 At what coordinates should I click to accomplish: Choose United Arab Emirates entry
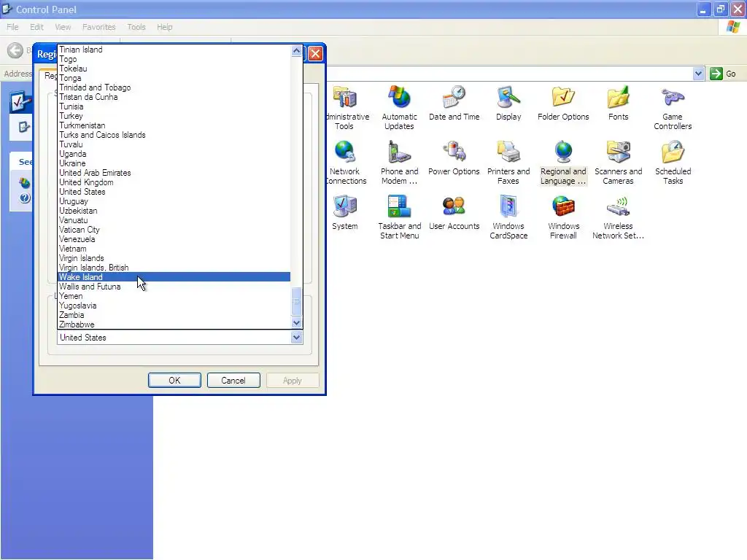174,173
